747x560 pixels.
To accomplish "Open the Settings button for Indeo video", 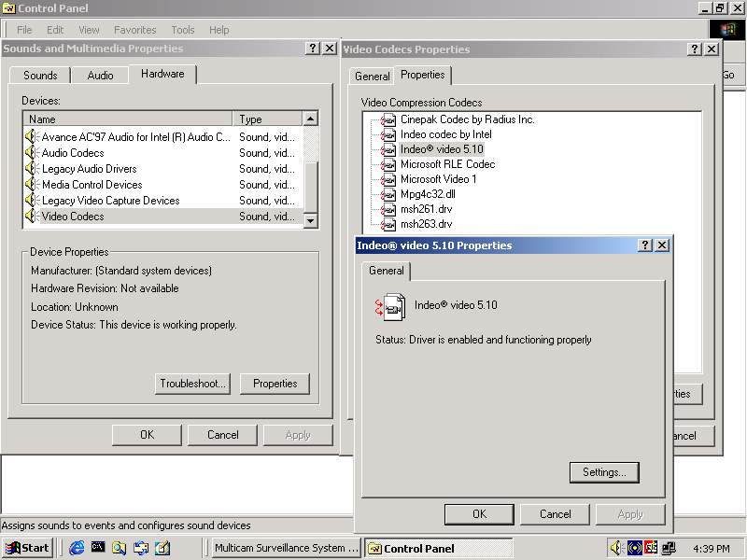I will (604, 472).
